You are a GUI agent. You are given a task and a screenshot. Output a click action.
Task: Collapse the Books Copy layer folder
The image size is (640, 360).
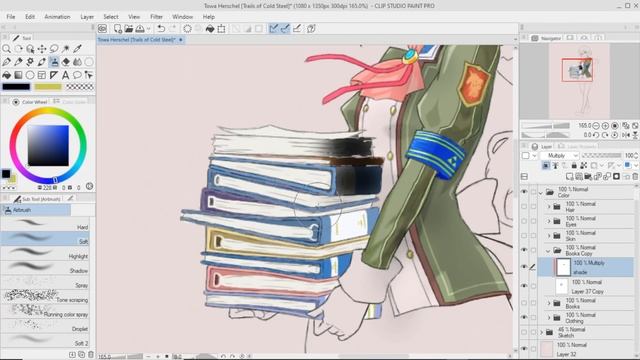[548, 251]
